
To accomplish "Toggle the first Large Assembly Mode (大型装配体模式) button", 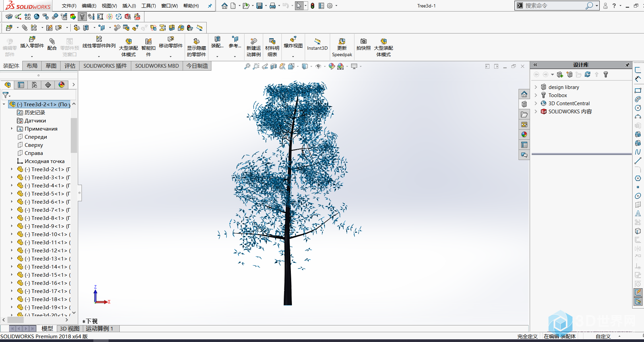I will [128, 47].
